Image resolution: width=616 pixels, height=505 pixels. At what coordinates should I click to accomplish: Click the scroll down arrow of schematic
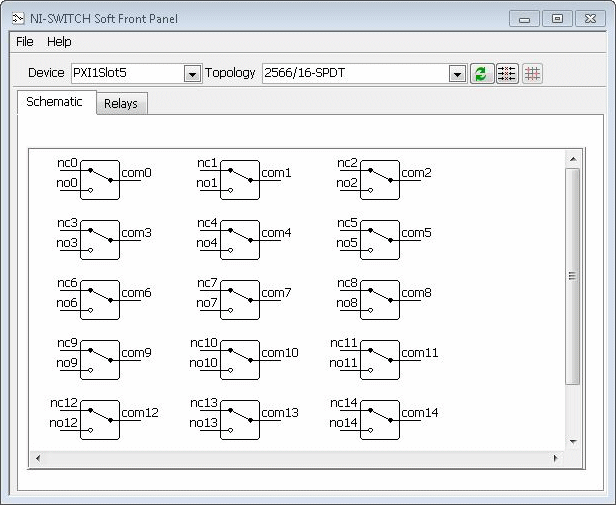click(x=572, y=441)
